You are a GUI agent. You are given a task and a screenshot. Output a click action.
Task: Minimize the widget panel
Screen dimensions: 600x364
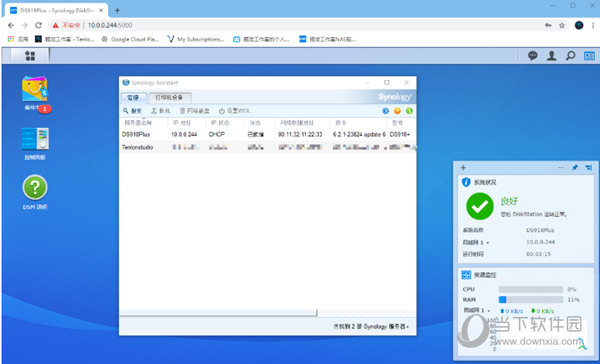[x=561, y=168]
